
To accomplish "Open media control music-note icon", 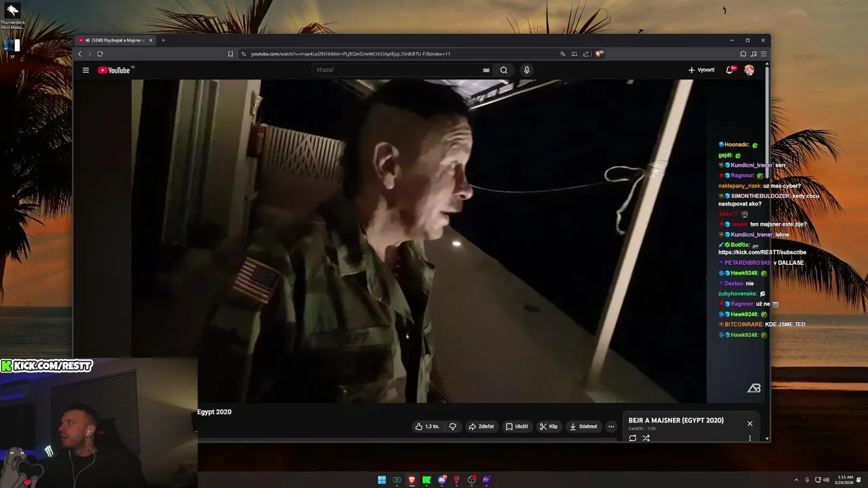I will click(x=753, y=54).
